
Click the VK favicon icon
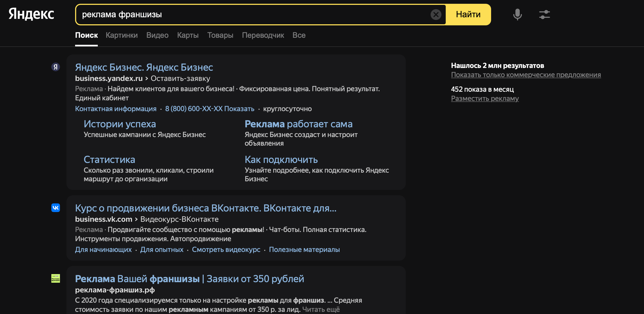click(x=56, y=208)
